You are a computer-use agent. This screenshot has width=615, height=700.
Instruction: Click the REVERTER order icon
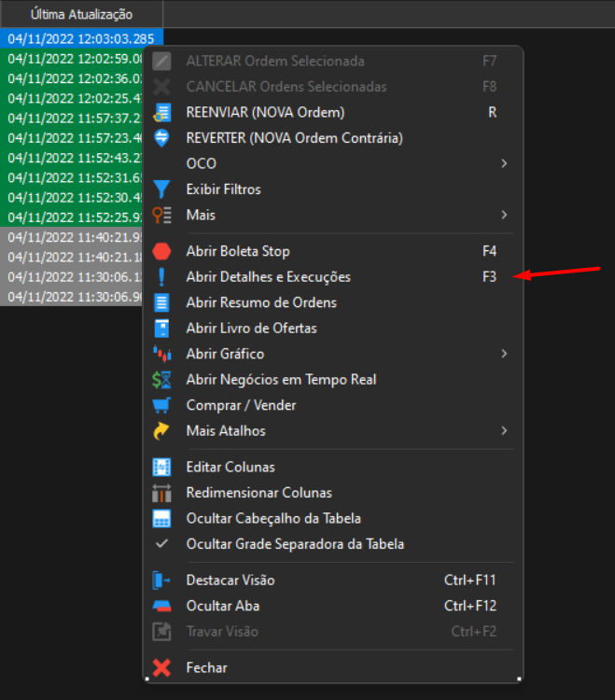click(x=161, y=138)
